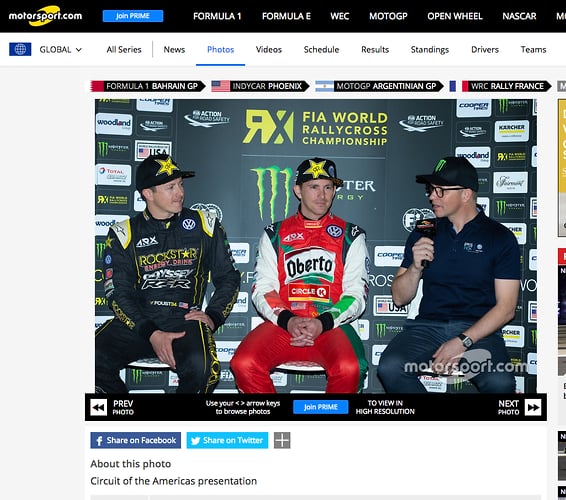Click the Facebook f icon
Viewport: 566px width, 500px height.
pyautogui.click(x=99, y=441)
